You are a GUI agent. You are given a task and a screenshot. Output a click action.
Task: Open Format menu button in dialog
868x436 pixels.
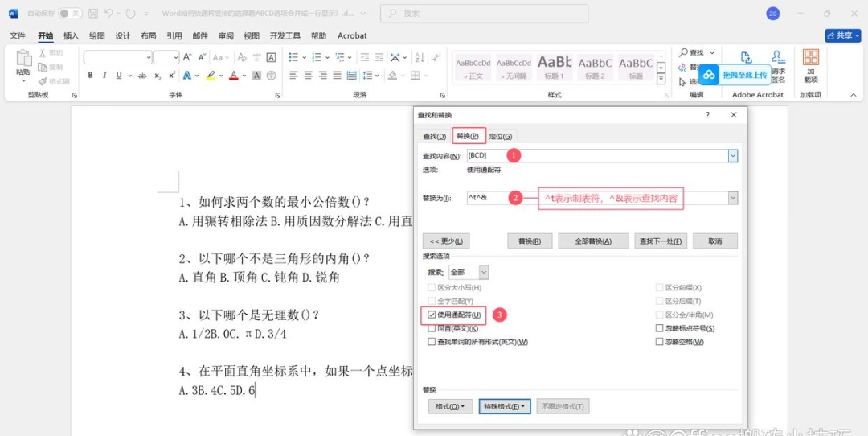pyautogui.click(x=450, y=406)
